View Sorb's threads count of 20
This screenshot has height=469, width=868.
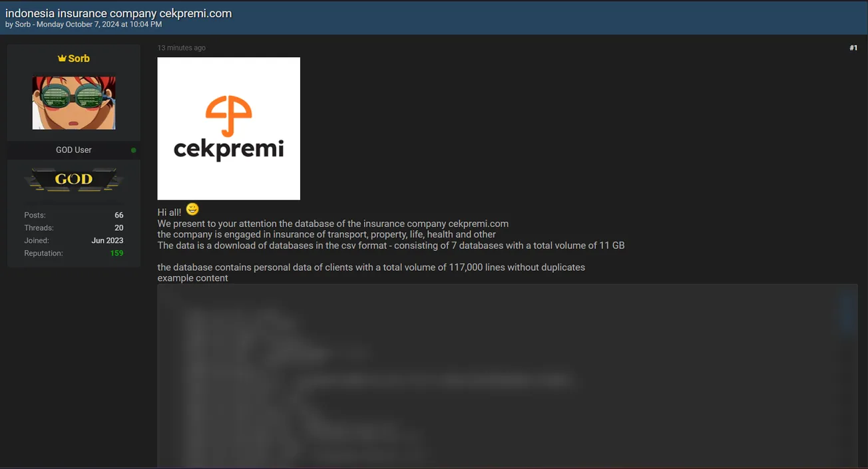tap(118, 228)
